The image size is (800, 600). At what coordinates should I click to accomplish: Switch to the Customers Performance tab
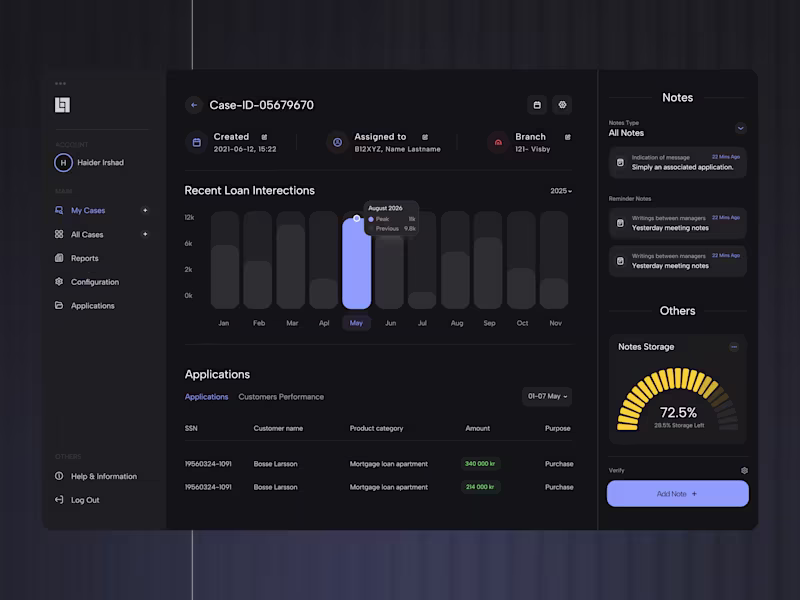pyautogui.click(x=281, y=396)
